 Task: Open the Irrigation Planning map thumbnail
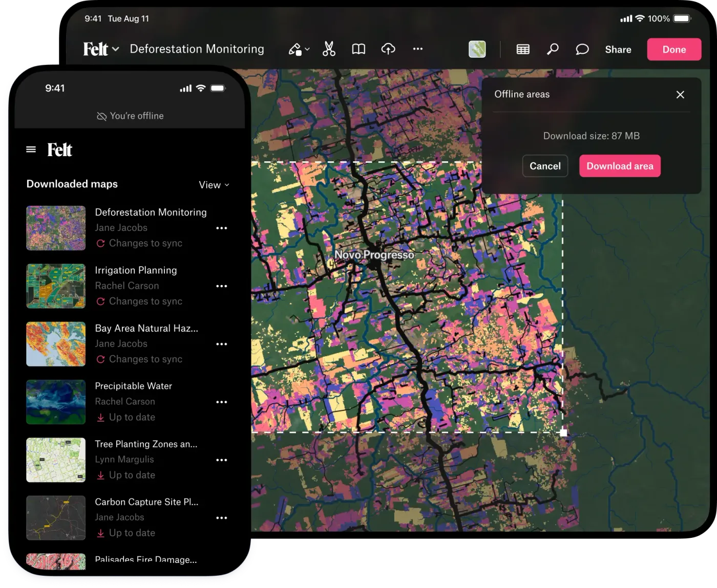tap(56, 286)
